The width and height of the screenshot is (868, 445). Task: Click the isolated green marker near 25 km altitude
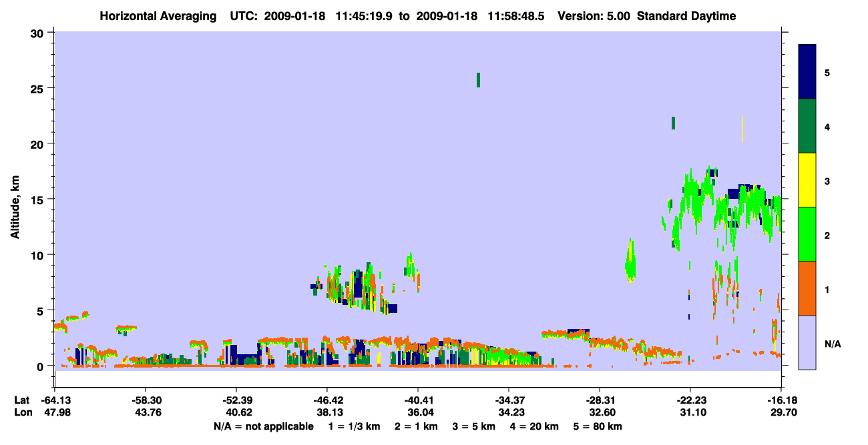coord(479,80)
